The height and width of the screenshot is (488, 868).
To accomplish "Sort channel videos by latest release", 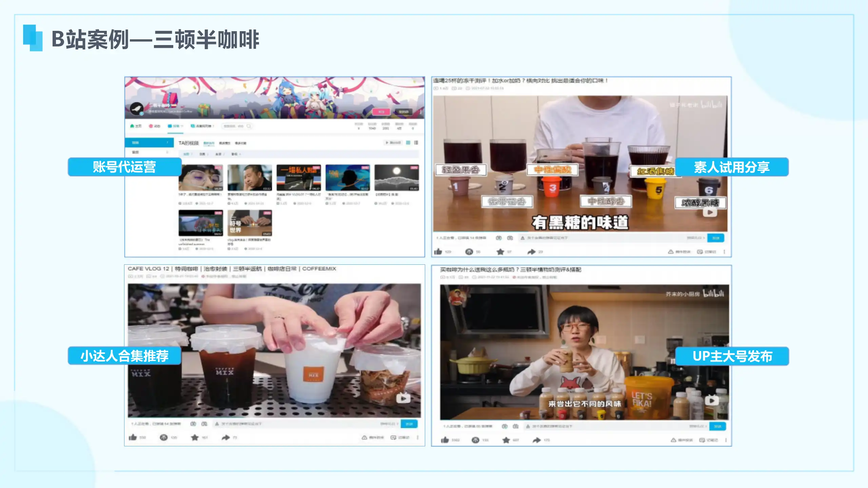I will click(209, 143).
